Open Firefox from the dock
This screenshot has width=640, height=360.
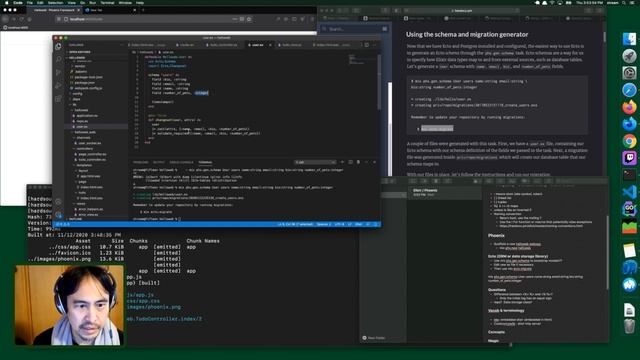(x=629, y=107)
